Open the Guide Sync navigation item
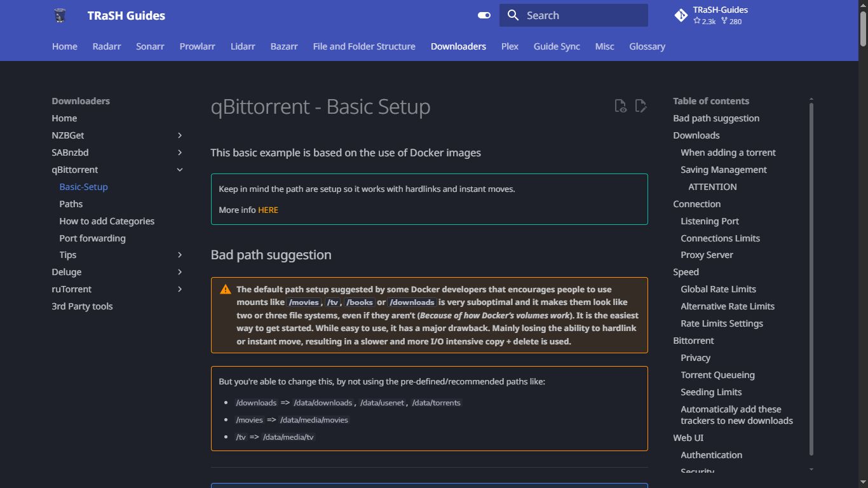Viewport: 868px width, 488px height. [x=557, y=46]
